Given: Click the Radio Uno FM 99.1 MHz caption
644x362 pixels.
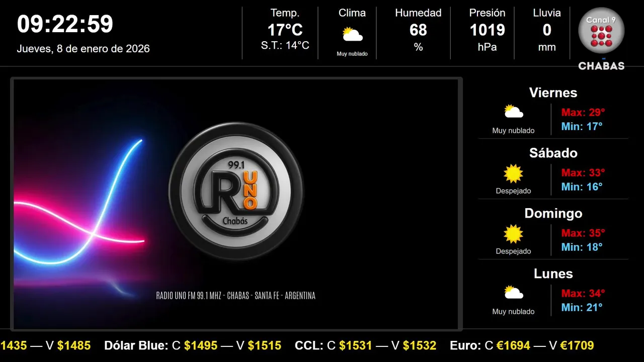Looking at the screenshot, I should coord(235,296).
